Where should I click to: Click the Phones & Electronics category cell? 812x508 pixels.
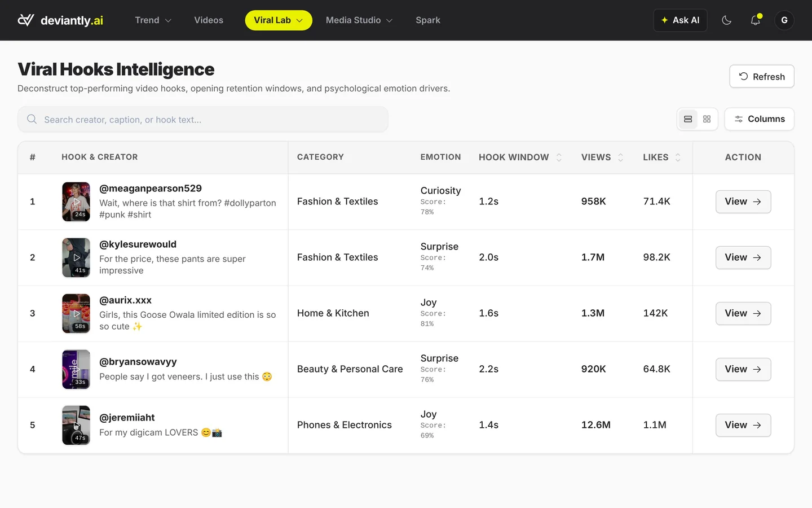(345, 425)
